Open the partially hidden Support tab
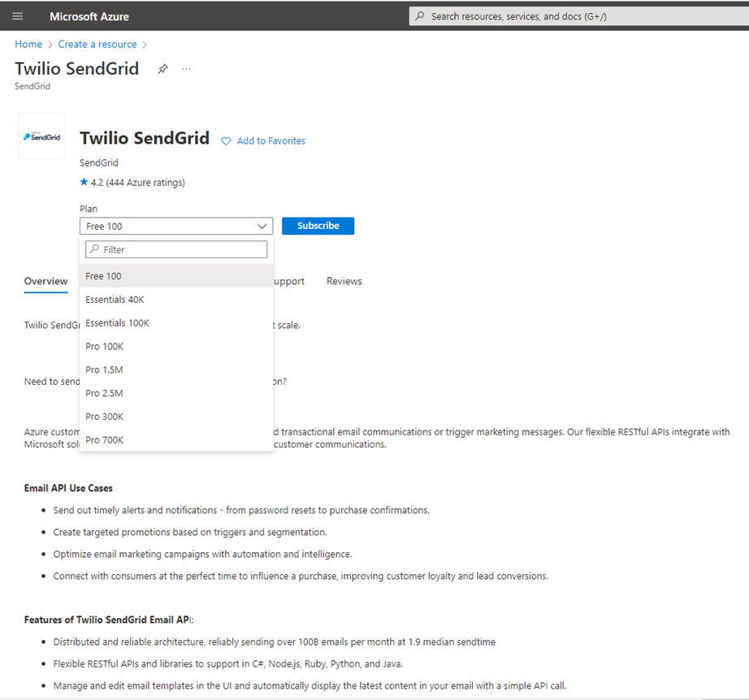749x700 pixels. coord(289,281)
